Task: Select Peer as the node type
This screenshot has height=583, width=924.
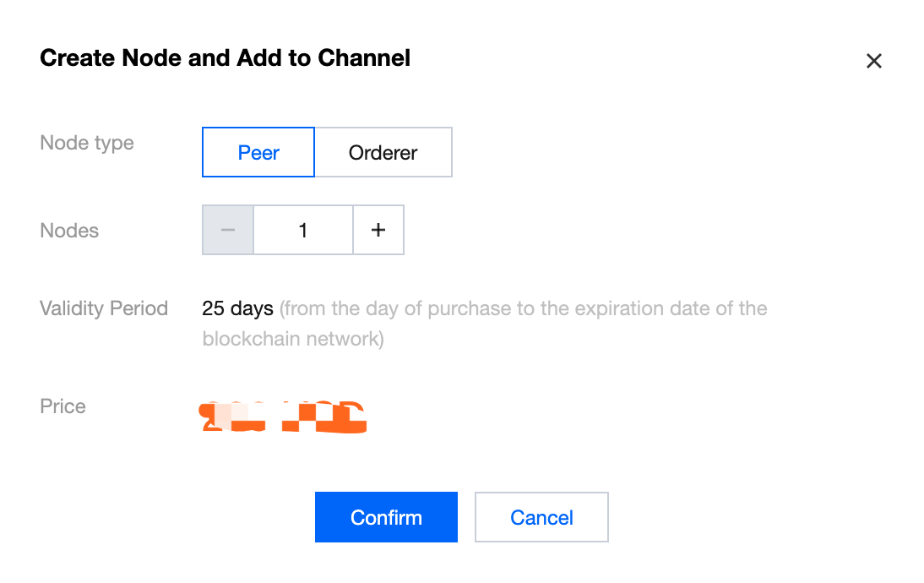Action: point(258,153)
